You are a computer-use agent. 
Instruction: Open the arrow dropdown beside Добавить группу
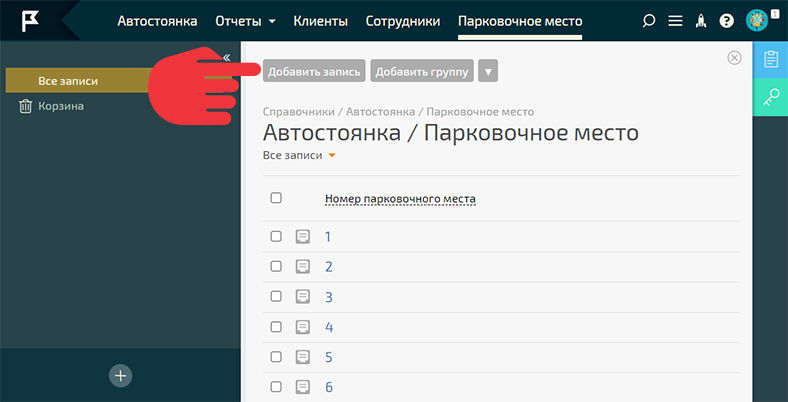click(x=488, y=71)
